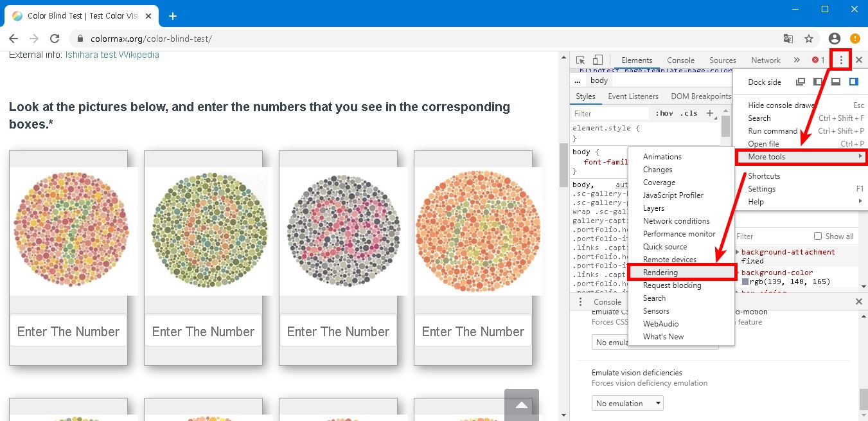Open the console drawer three-dot menu

point(581,301)
